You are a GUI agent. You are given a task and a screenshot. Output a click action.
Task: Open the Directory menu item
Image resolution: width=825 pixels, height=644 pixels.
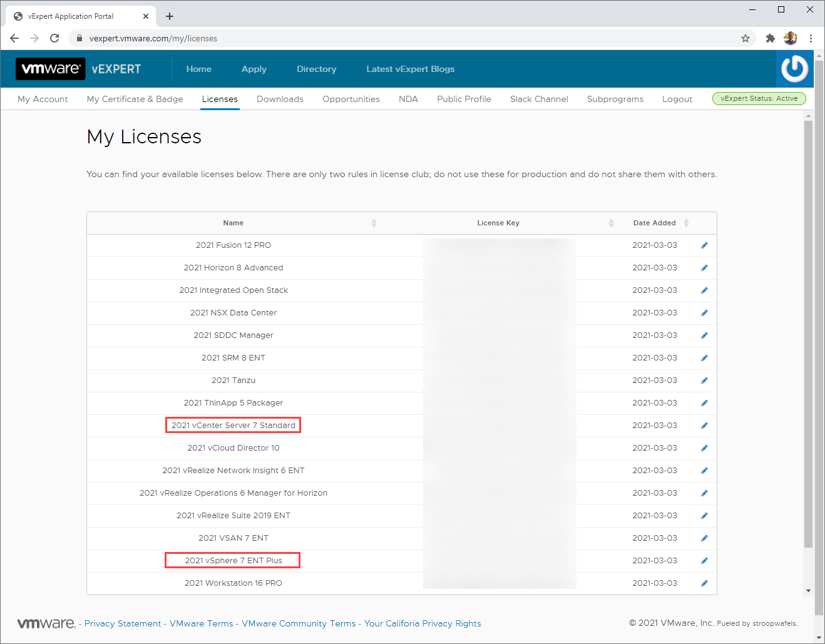pos(317,69)
